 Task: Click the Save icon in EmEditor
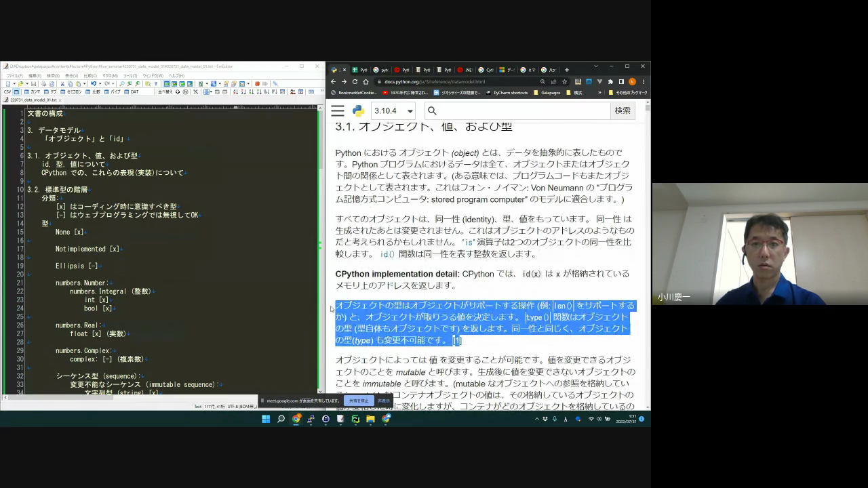pos(33,83)
